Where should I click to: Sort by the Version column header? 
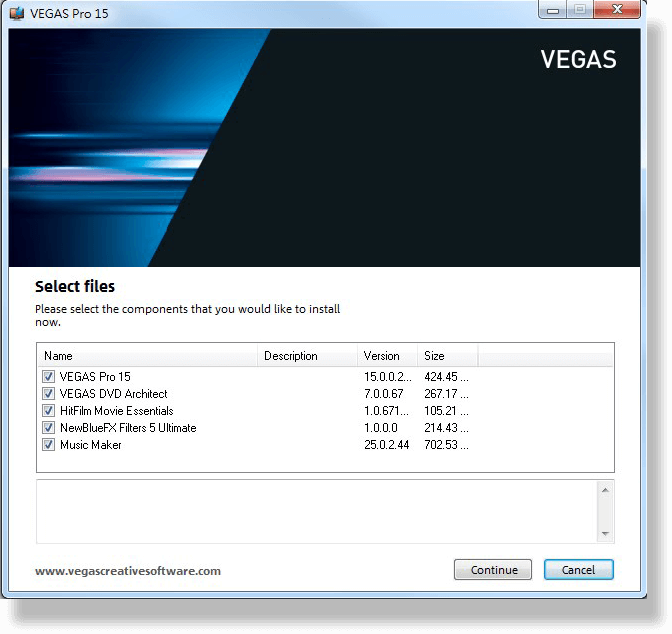[x=387, y=356]
